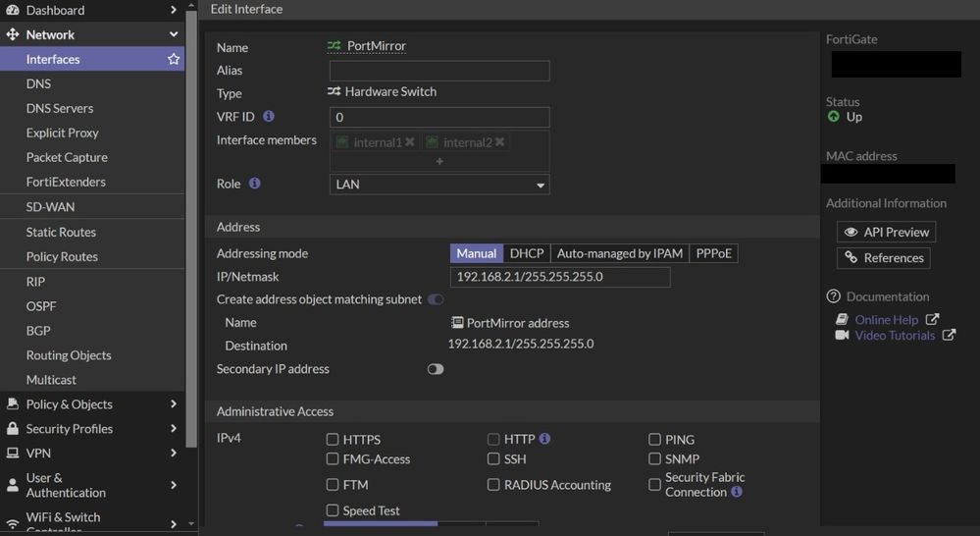The height and width of the screenshot is (536, 980).
Task: Click the Security Fabric Connection info icon
Action: pos(737,492)
